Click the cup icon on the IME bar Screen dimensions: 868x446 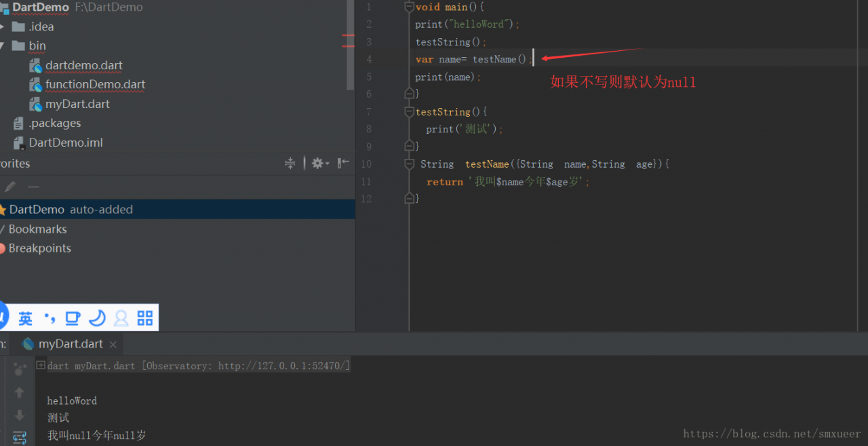73,318
